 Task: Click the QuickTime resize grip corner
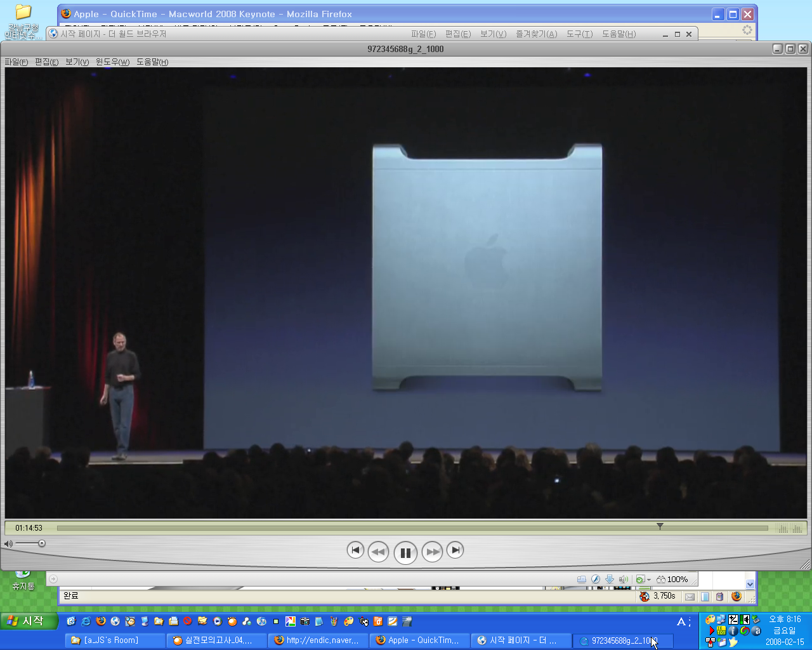805,564
